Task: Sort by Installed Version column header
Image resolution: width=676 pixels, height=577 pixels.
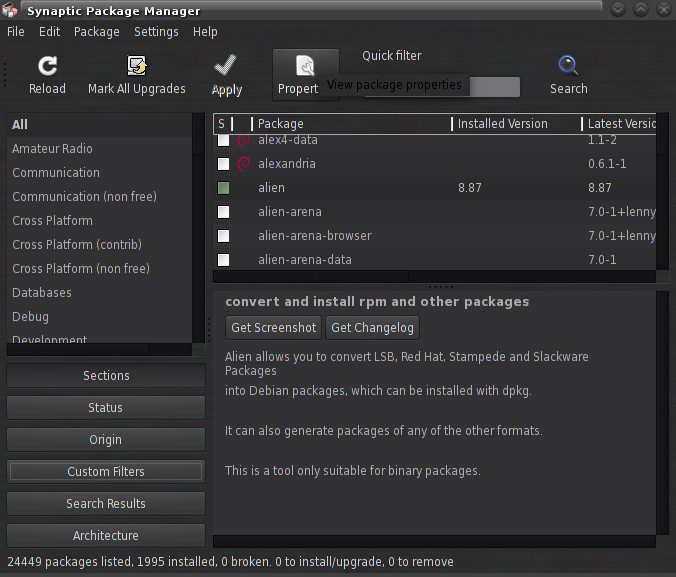Action: 516,124
